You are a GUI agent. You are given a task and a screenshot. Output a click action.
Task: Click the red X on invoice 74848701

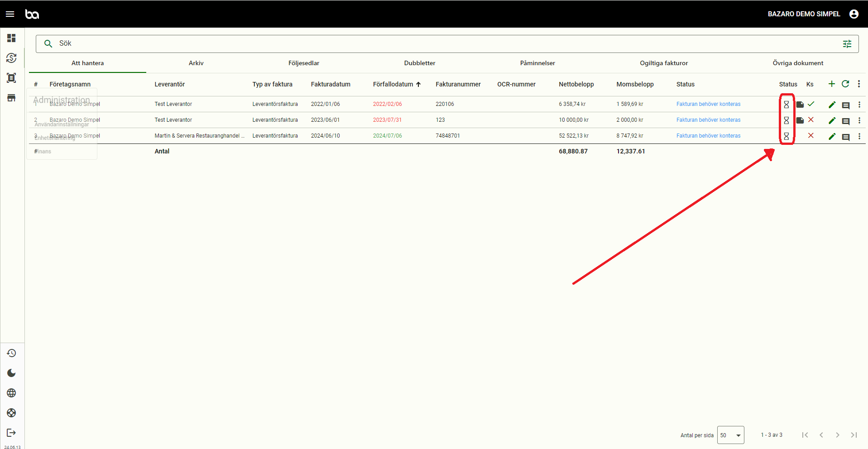[811, 136]
